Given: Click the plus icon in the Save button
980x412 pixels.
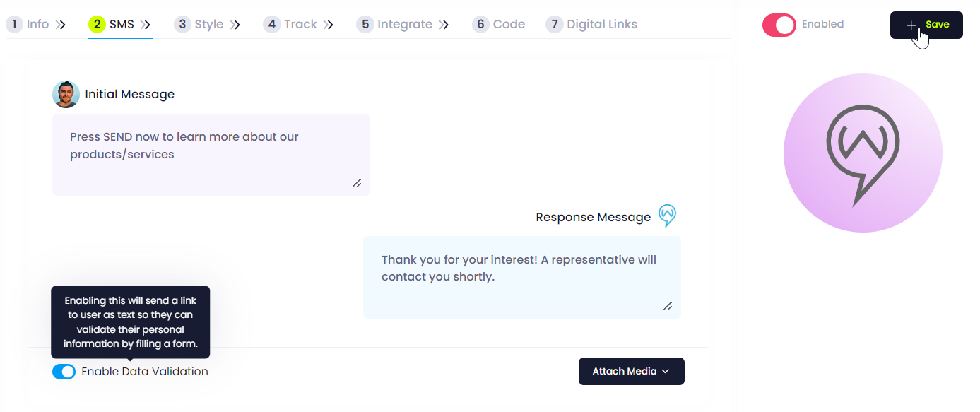Looking at the screenshot, I should (x=911, y=25).
